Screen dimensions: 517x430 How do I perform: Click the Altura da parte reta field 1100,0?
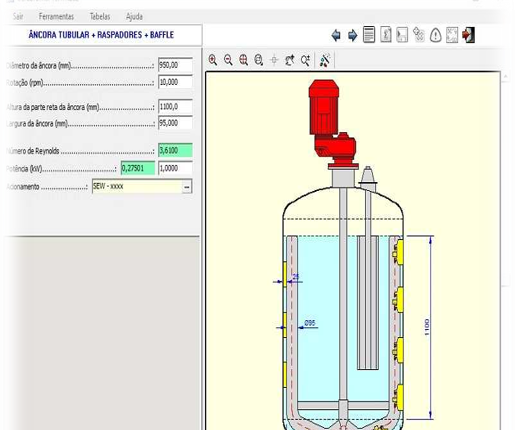pos(175,107)
